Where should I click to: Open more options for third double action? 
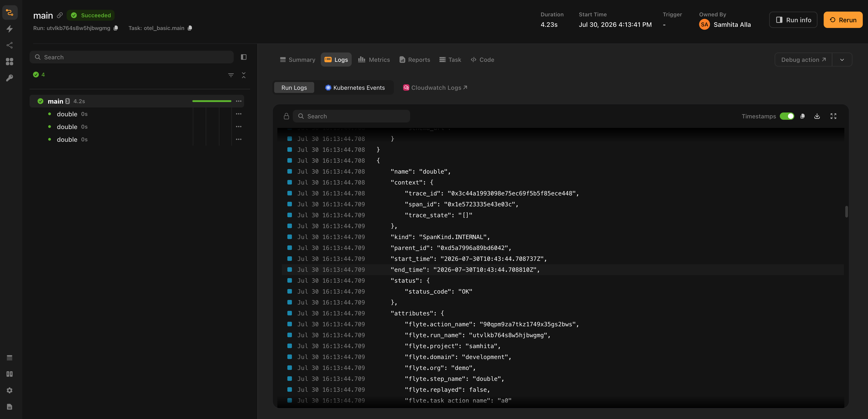pyautogui.click(x=238, y=139)
